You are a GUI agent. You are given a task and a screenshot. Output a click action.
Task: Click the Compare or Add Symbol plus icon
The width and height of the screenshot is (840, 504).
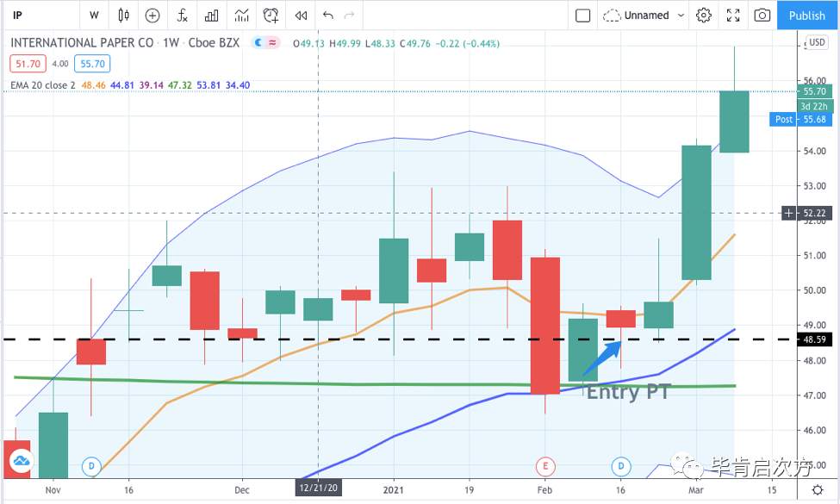152,16
